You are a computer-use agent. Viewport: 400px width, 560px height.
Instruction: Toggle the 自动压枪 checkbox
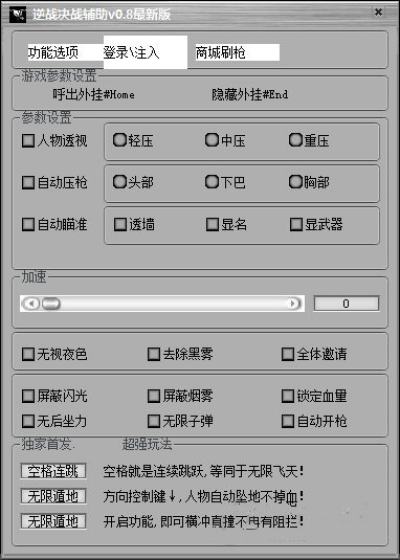[x=28, y=182]
